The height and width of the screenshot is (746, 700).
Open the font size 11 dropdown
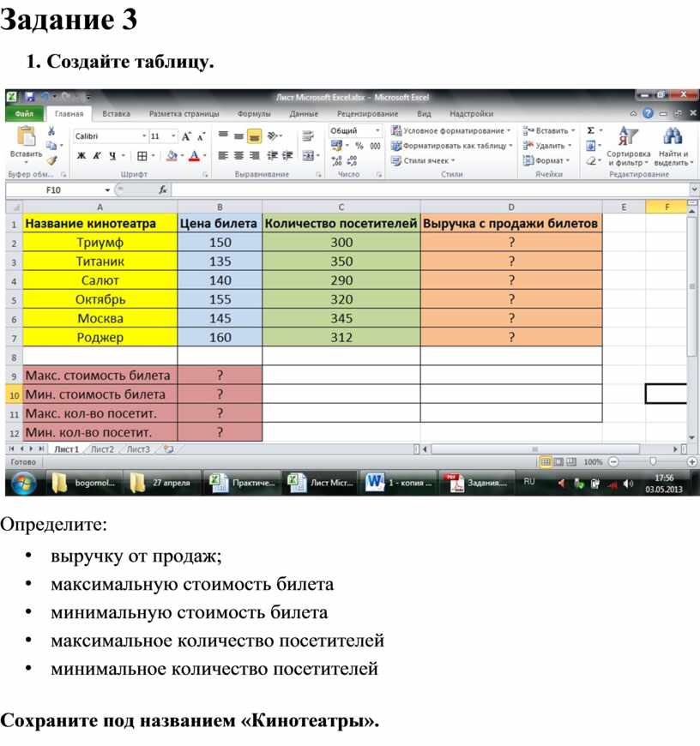tap(173, 136)
